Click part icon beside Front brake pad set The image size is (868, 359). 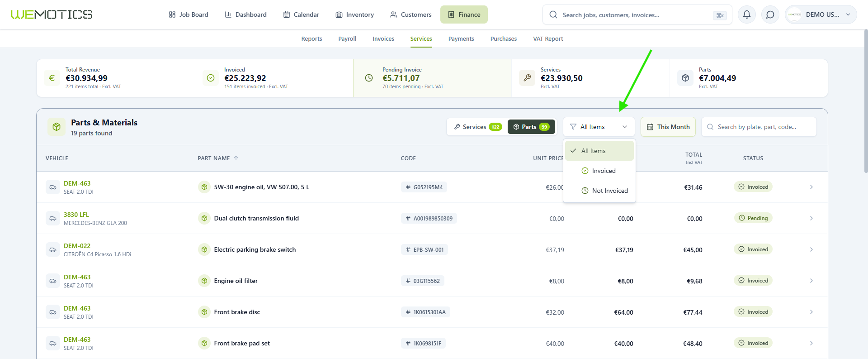[x=204, y=343]
